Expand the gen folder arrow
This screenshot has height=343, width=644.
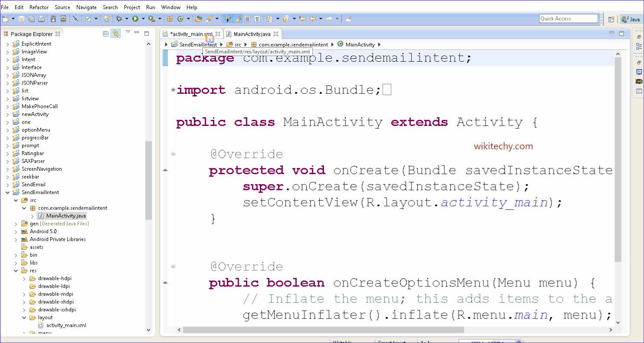(16, 224)
